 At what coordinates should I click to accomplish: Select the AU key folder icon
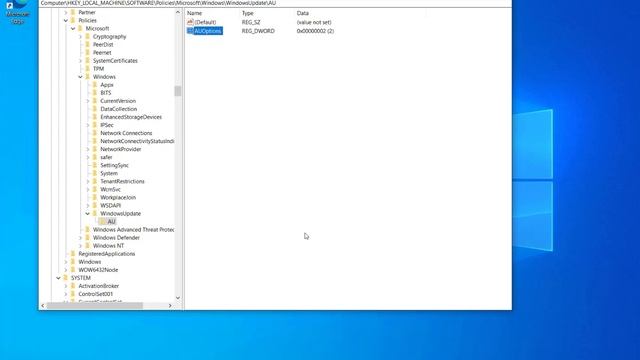[x=103, y=222]
